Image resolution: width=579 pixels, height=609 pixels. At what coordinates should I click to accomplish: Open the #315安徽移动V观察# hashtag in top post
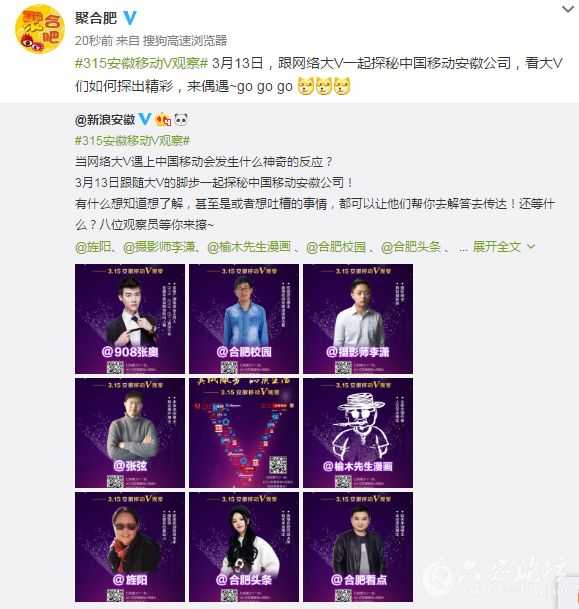pos(141,63)
